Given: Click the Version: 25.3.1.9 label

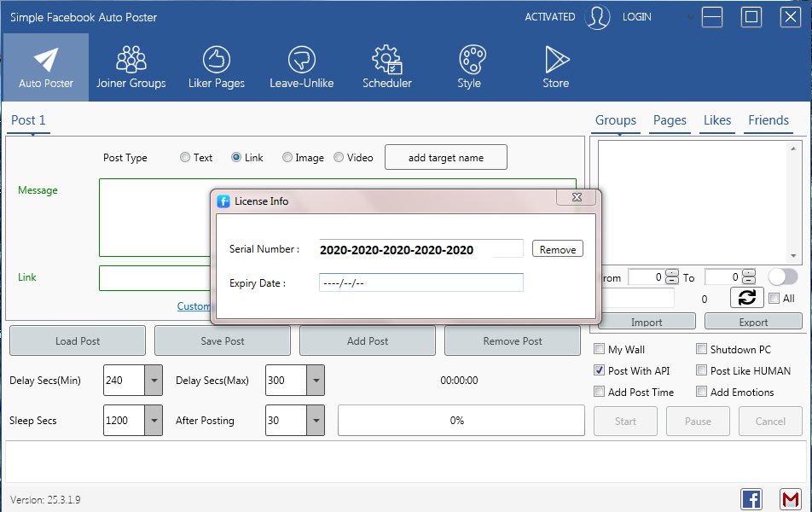Looking at the screenshot, I should (45, 499).
